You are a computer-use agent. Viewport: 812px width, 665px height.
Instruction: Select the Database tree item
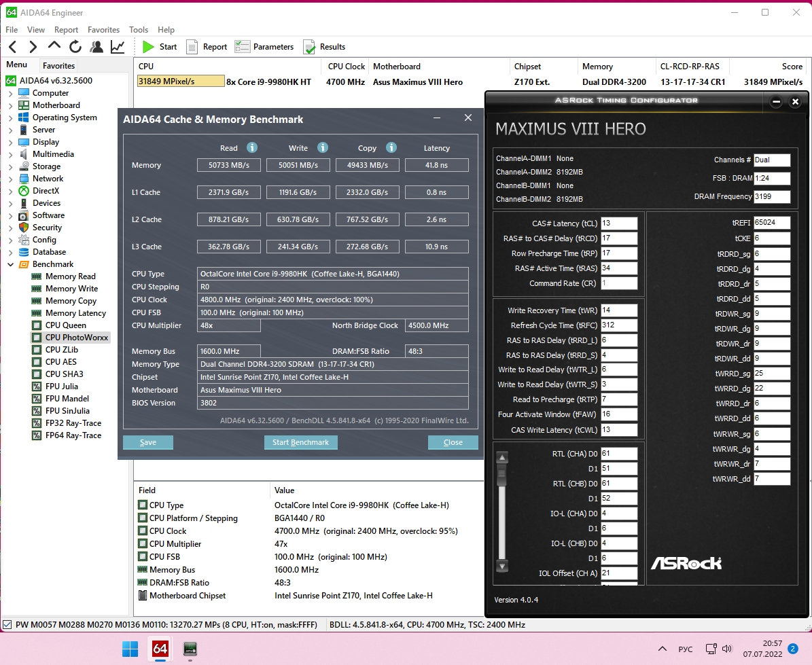click(49, 252)
